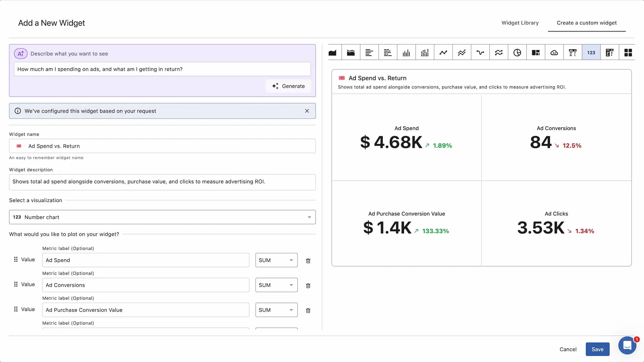Save the new widget
Viewport: 644px width, 362px height.
point(597,349)
